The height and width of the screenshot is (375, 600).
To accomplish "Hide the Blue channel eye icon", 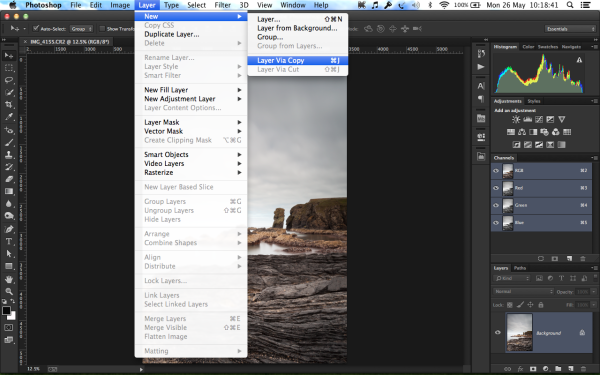I will pos(496,222).
